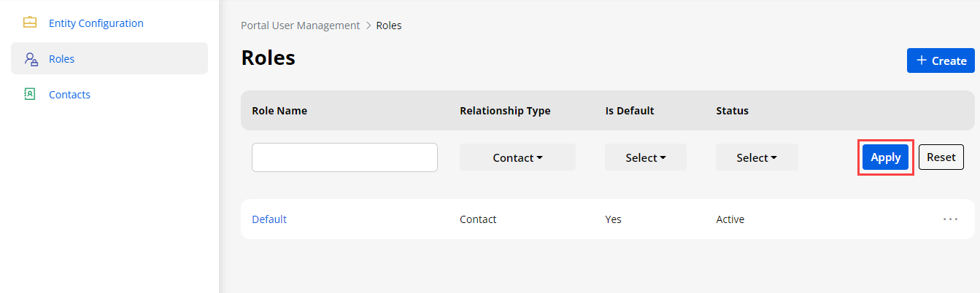
Task: Open the three-dots menu for Default role
Action: [x=950, y=219]
